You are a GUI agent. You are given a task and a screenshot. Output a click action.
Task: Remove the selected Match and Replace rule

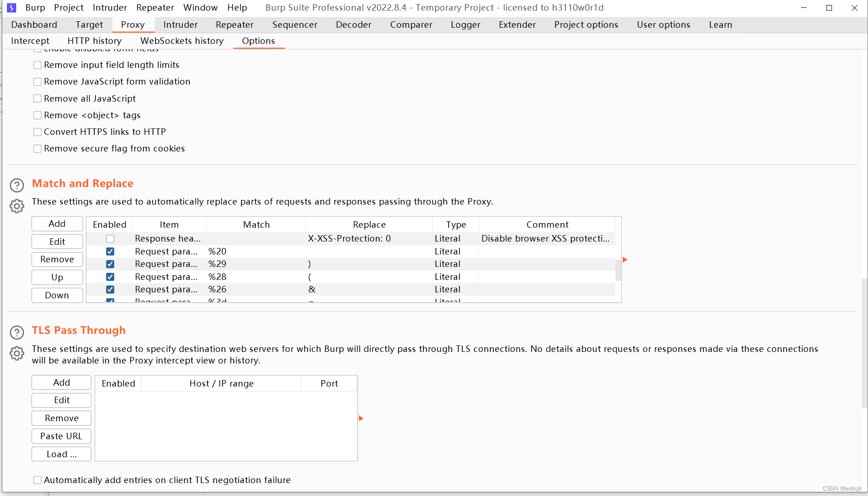coord(57,260)
